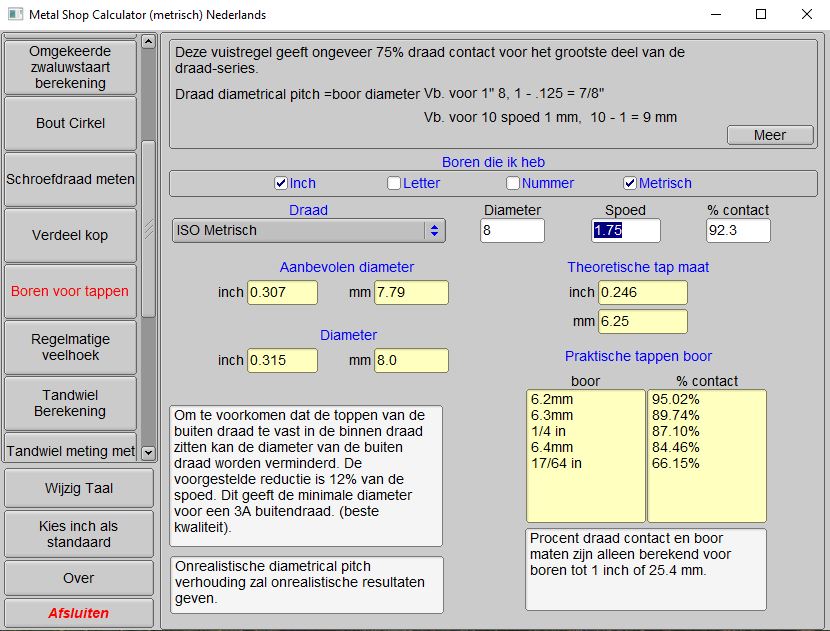Select the 6.2mm drill row
The width and height of the screenshot is (830, 631).
[586, 399]
